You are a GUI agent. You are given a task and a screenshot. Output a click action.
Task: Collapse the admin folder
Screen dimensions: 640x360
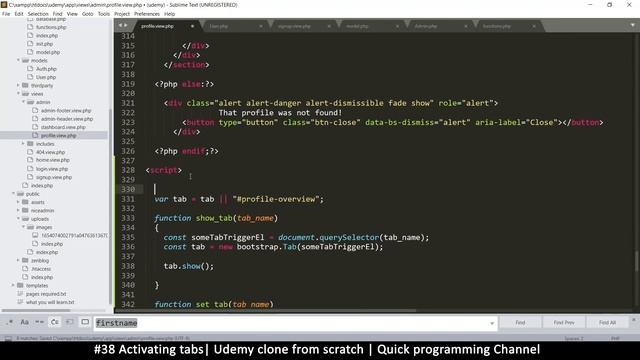tap(23, 102)
